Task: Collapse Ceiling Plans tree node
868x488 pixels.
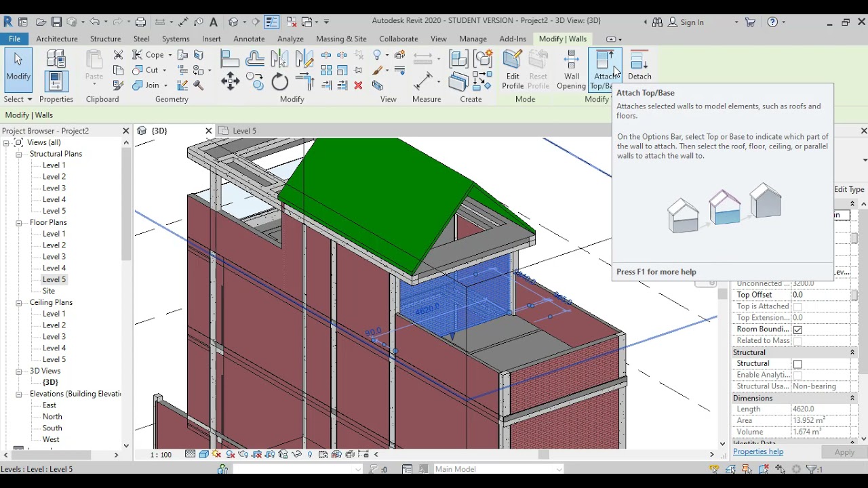Action: click(x=19, y=303)
